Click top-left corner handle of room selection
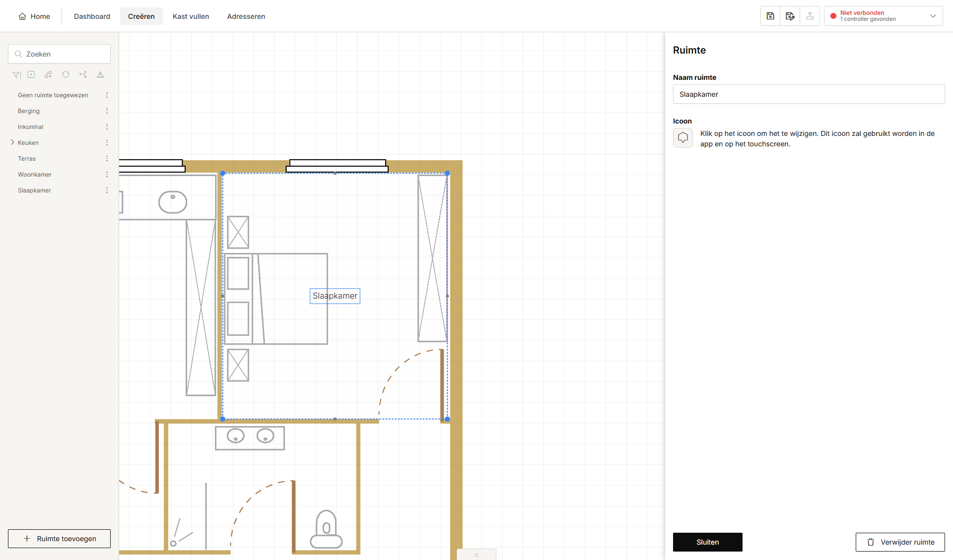The height and width of the screenshot is (560, 953). pyautogui.click(x=223, y=174)
